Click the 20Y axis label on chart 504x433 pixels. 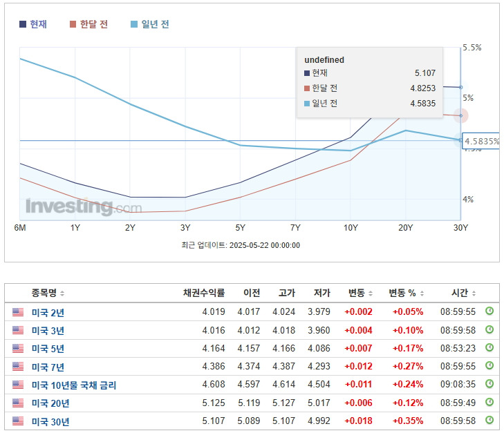[405, 228]
